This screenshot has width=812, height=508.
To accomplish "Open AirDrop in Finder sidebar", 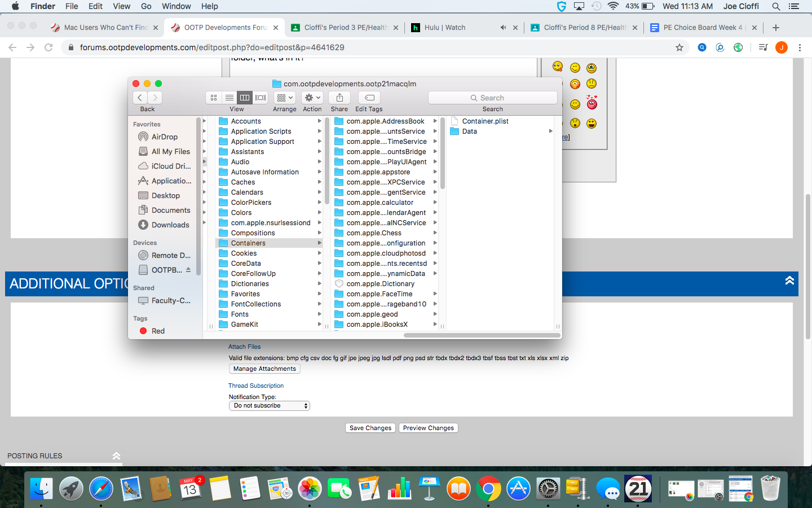I will click(x=164, y=137).
